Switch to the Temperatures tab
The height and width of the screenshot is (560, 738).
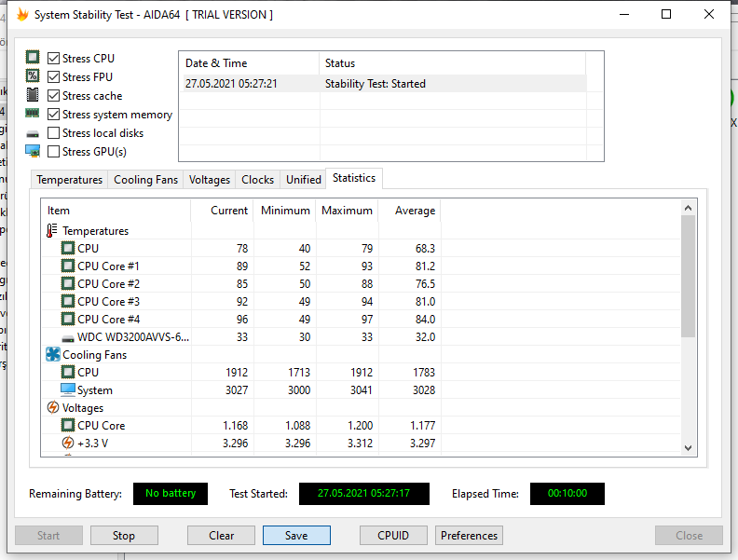(70, 180)
